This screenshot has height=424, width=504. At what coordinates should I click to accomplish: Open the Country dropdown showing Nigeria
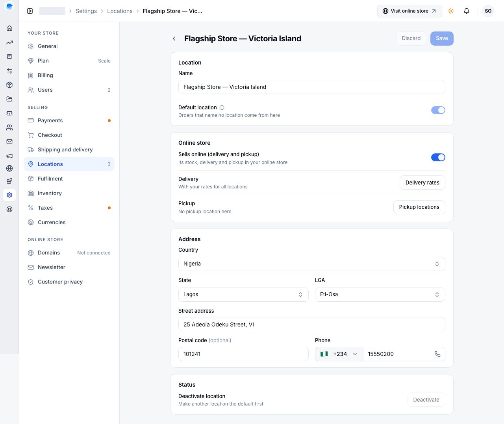click(x=312, y=264)
